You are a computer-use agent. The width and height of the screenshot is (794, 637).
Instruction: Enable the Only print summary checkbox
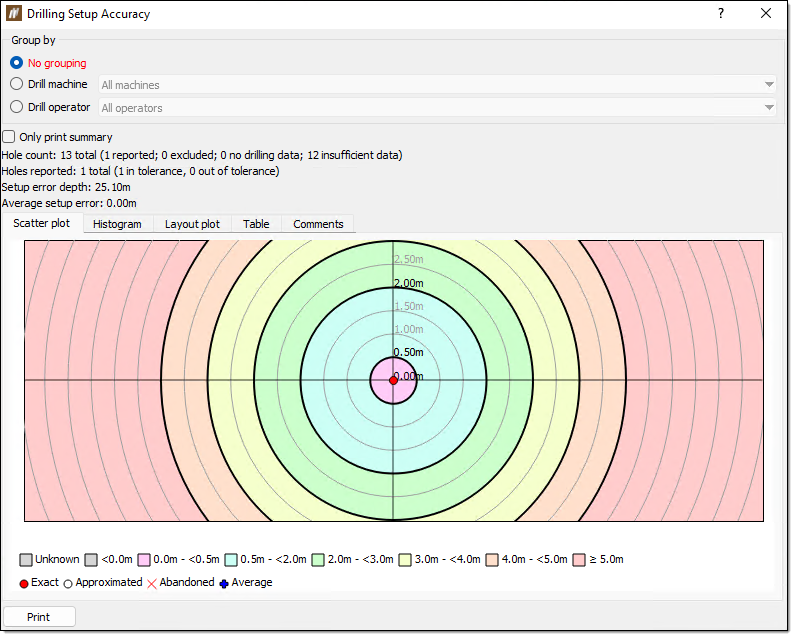click(9, 137)
